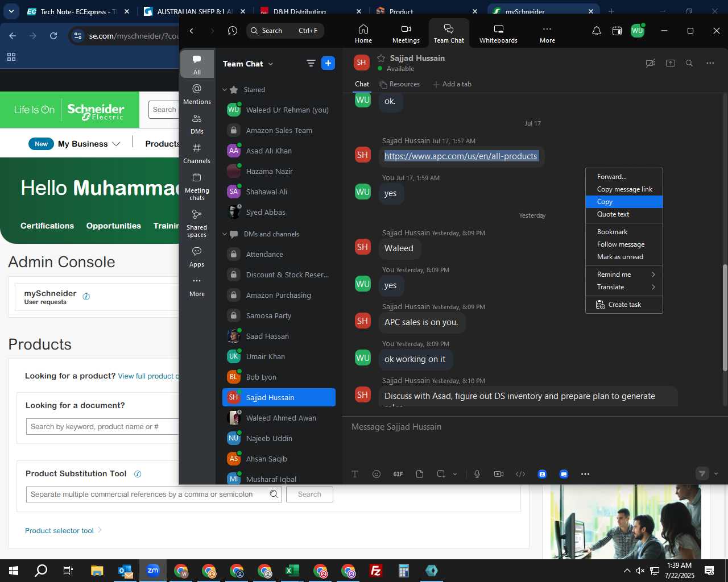Open the Amazon Sales Team channel
The height and width of the screenshot is (582, 728).
click(279, 130)
